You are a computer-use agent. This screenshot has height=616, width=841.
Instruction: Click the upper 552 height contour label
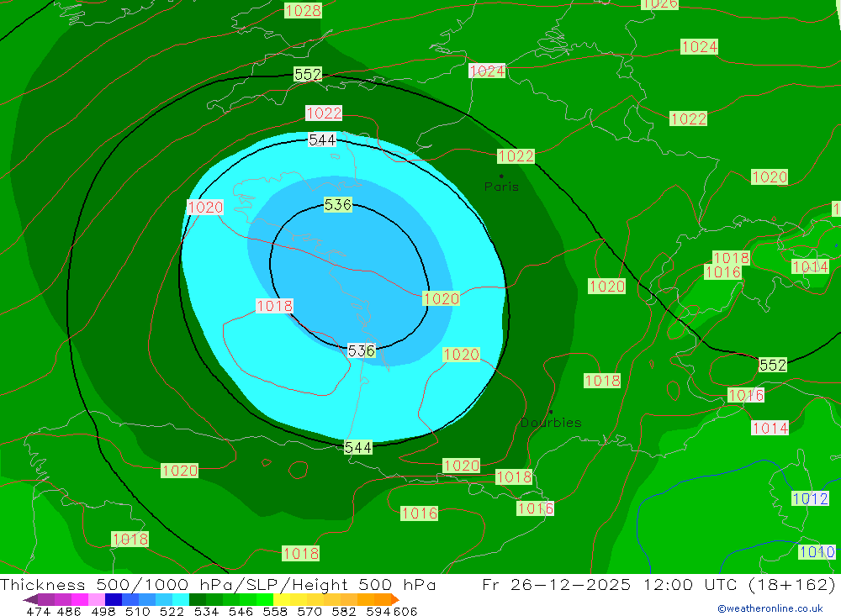pos(308,74)
